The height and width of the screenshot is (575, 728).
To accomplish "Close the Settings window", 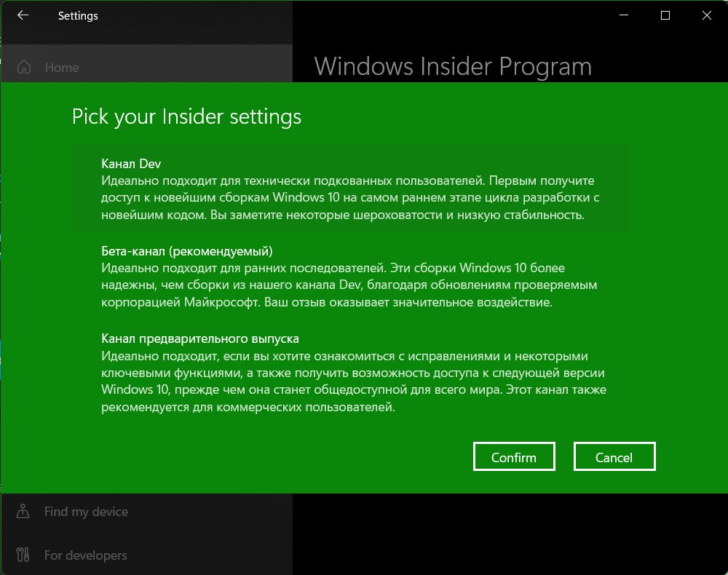I will [x=707, y=15].
